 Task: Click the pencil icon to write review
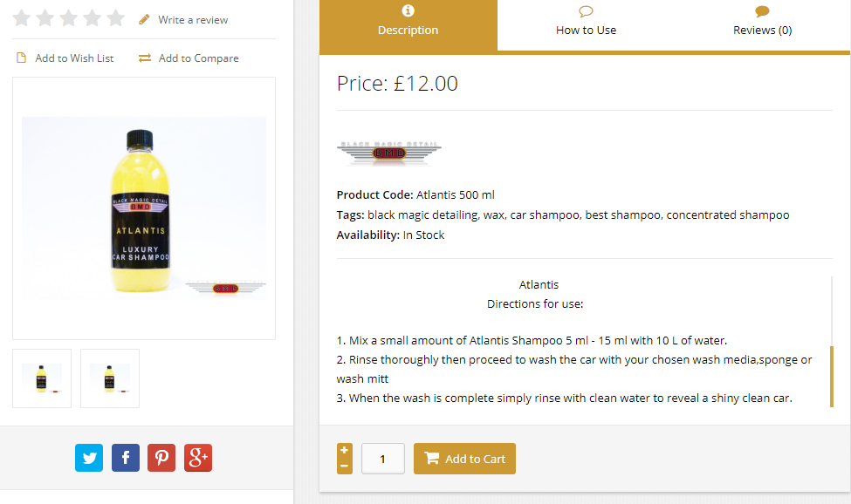[144, 19]
